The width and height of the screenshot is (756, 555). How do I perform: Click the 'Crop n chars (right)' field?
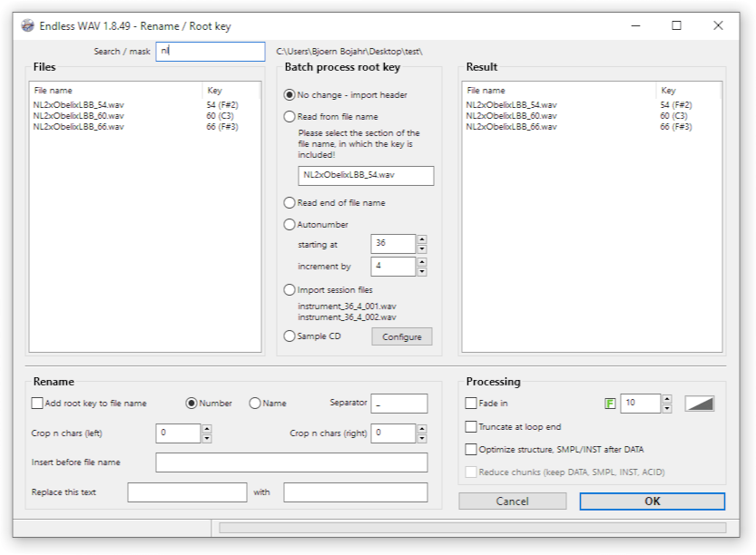point(393,433)
